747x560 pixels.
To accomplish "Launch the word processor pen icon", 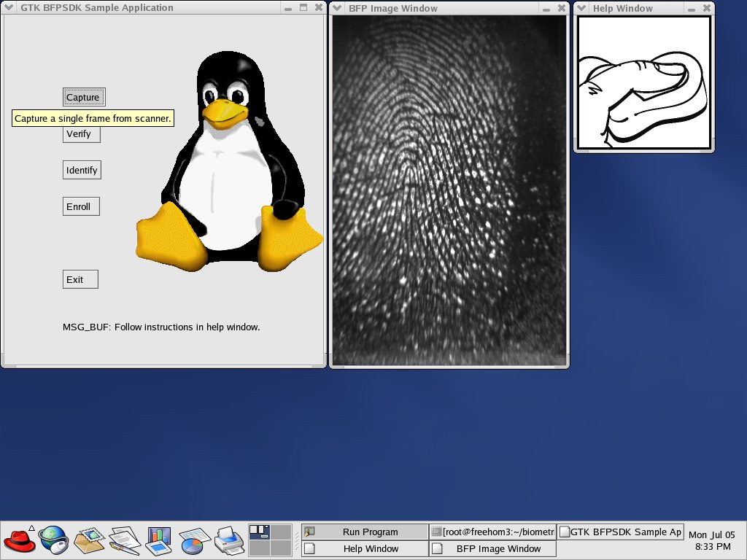I will pos(124,540).
